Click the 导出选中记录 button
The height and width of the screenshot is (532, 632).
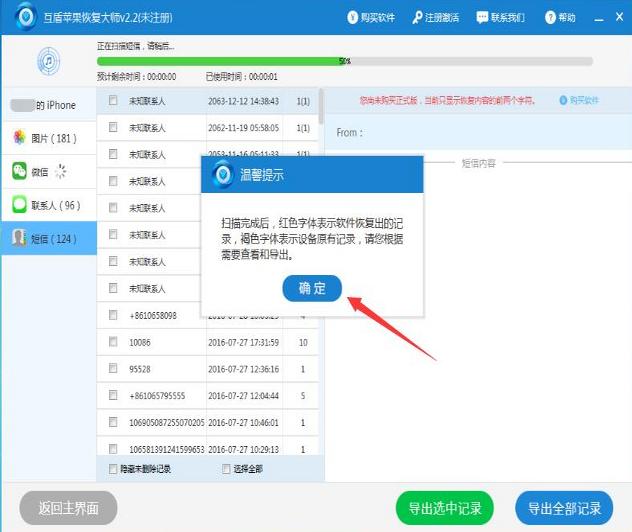pos(445,508)
